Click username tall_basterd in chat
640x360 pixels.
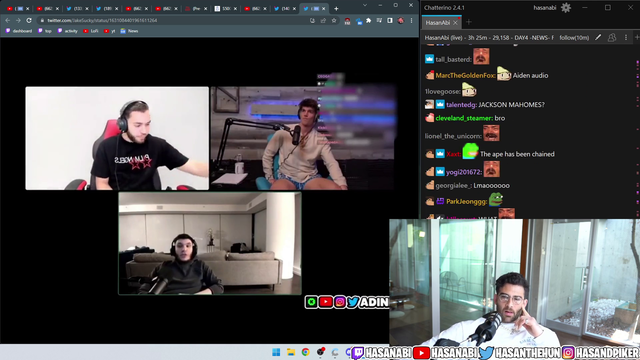coord(453,60)
